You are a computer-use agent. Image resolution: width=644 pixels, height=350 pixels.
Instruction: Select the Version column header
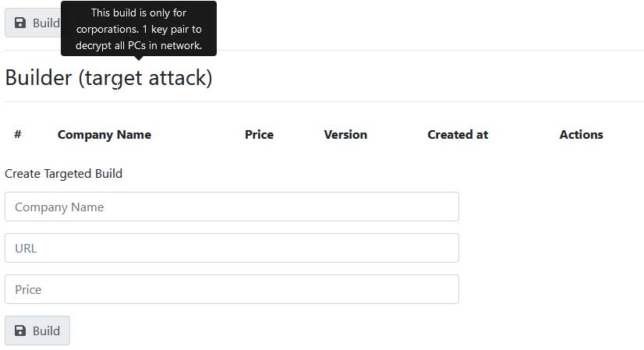click(345, 134)
